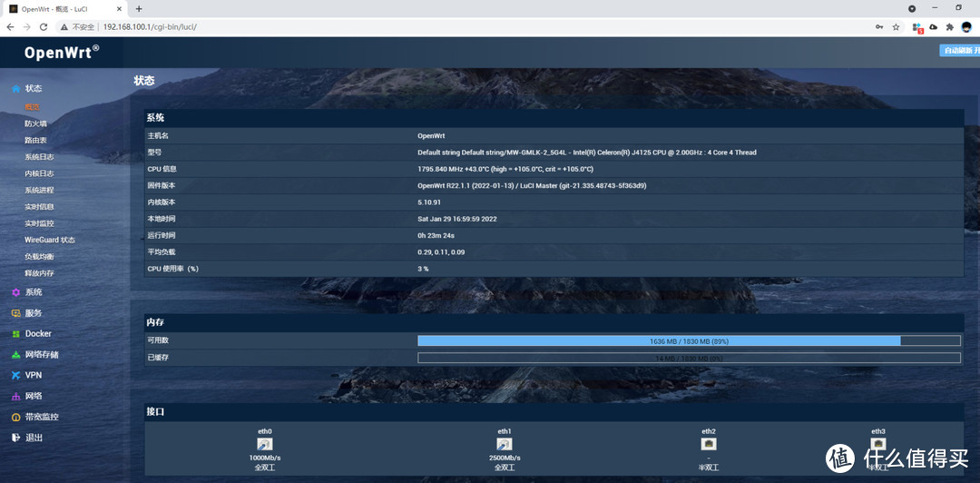Click 释放内存 to free memory
The height and width of the screenshot is (483, 980).
click(x=39, y=273)
